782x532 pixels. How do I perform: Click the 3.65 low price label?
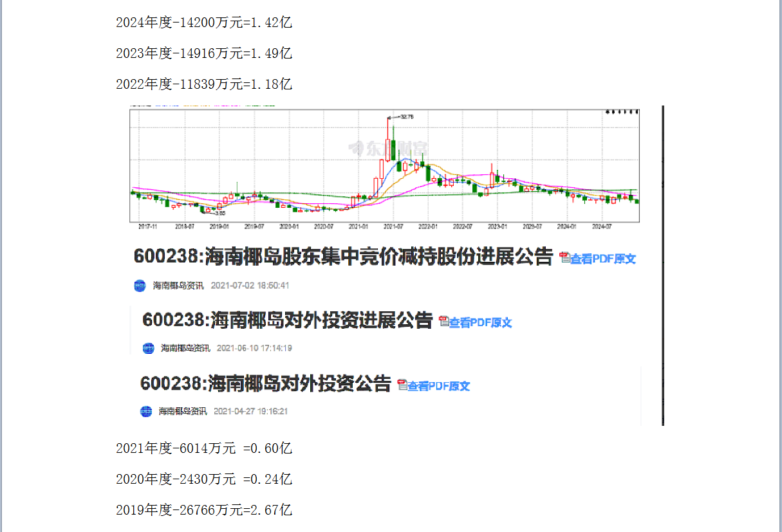coord(219,213)
